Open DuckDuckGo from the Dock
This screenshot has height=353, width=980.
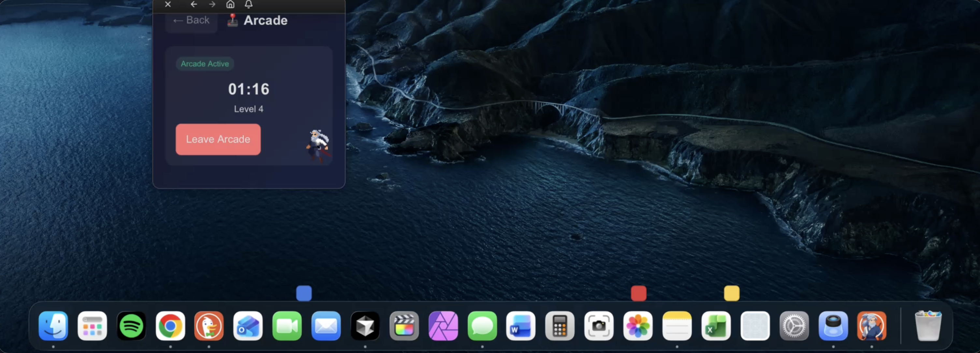(x=209, y=326)
